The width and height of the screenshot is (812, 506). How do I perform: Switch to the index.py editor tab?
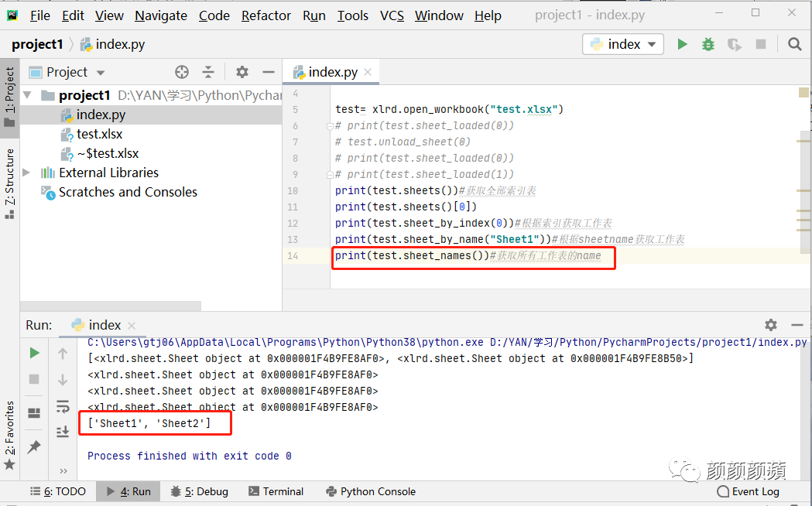(332, 72)
